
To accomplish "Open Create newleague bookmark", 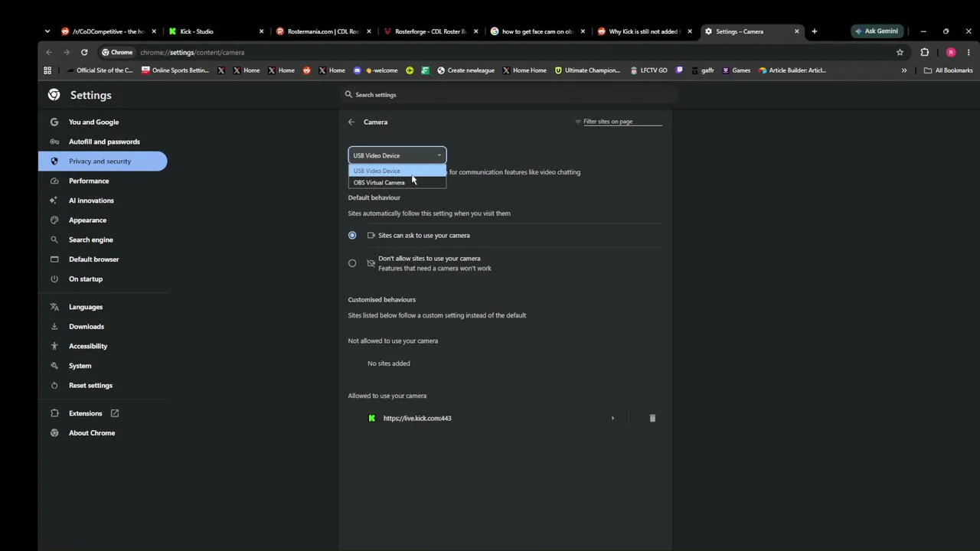I will click(x=465, y=70).
